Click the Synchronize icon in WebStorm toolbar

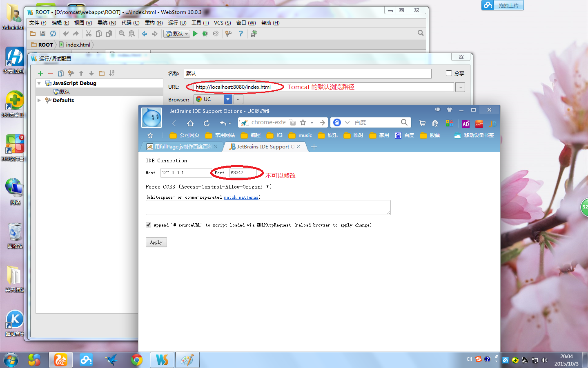pos(53,34)
